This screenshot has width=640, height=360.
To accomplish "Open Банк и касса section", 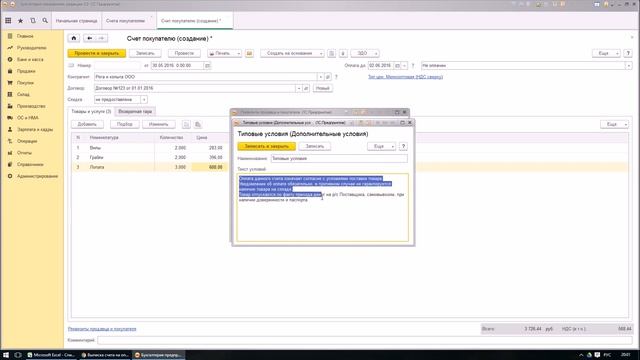I will click(30, 60).
